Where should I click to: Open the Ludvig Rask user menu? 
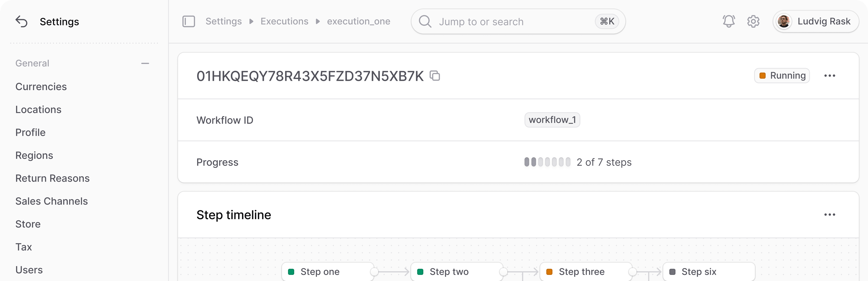click(x=816, y=21)
